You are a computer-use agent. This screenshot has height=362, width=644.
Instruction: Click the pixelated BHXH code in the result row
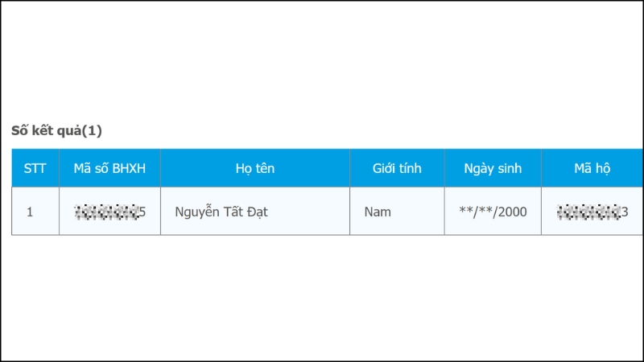(105, 212)
